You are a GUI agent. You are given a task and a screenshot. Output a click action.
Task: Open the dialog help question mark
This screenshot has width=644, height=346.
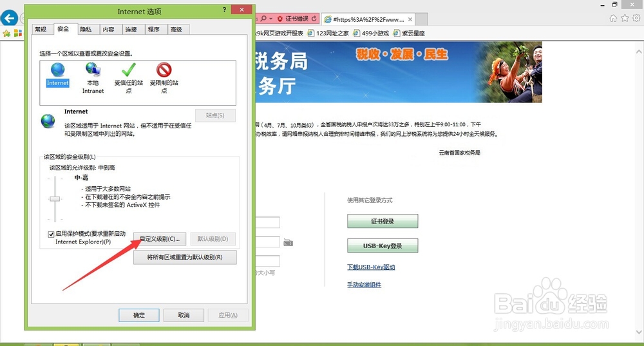(224, 10)
